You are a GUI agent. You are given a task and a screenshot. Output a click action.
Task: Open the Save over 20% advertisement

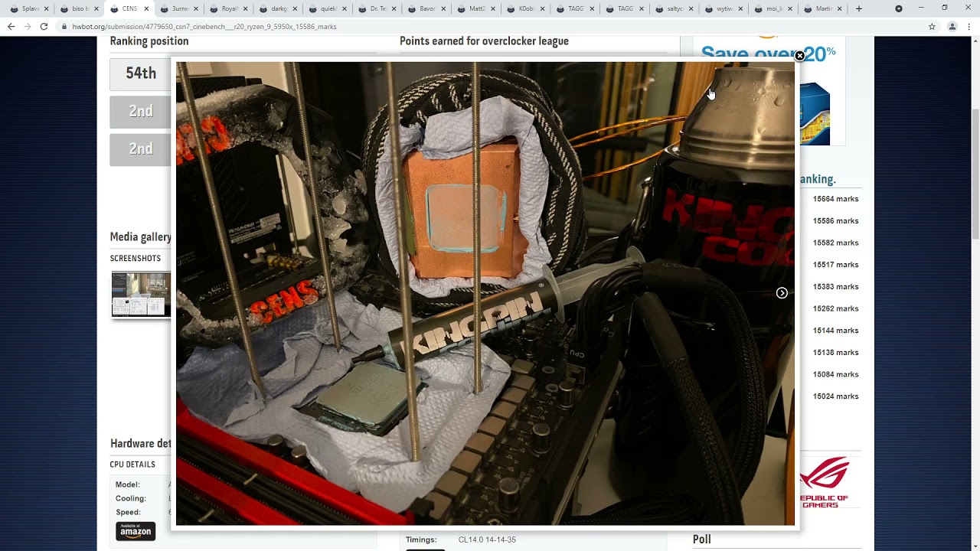(x=769, y=90)
